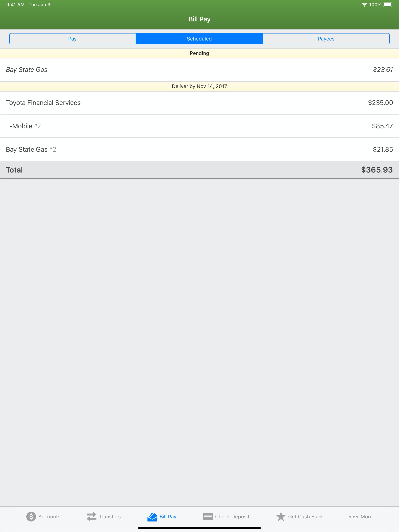Screen dimensions: 399x532
Task: Open the pending Bay State Gas payment
Action: pyautogui.click(x=199, y=70)
